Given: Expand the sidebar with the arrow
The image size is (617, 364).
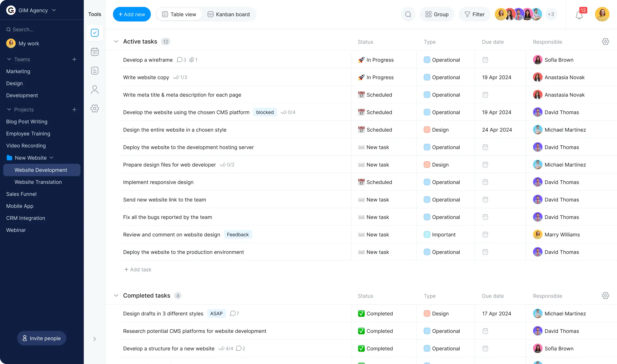Looking at the screenshot, I should coord(95,339).
